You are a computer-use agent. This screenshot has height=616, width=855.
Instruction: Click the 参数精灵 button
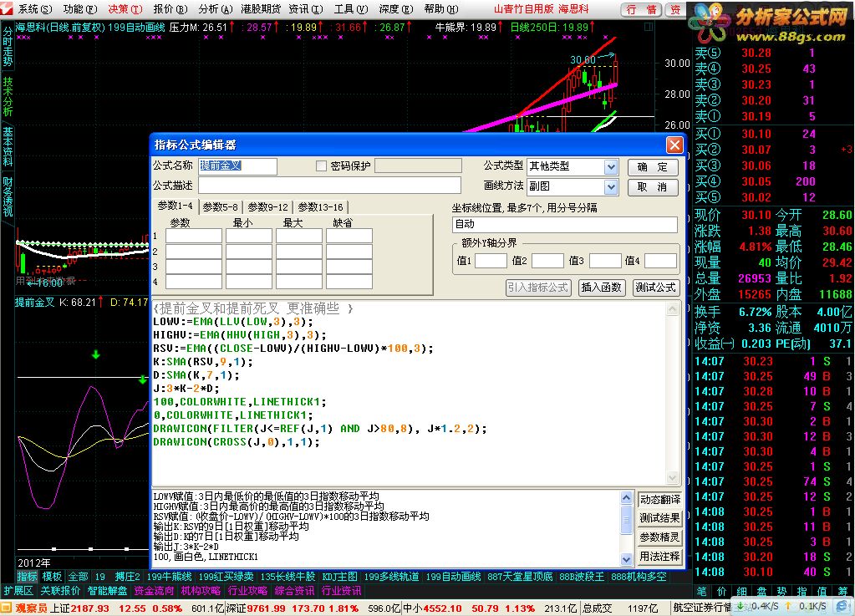(x=659, y=537)
